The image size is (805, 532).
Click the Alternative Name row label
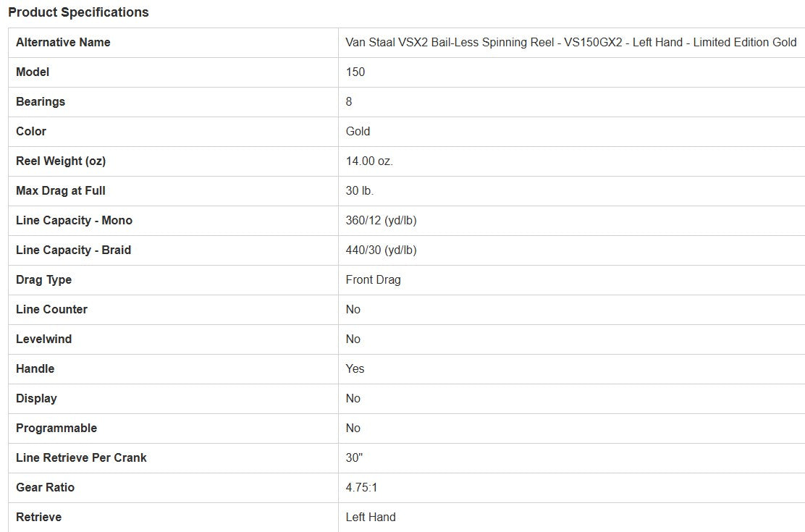pyautogui.click(x=63, y=42)
